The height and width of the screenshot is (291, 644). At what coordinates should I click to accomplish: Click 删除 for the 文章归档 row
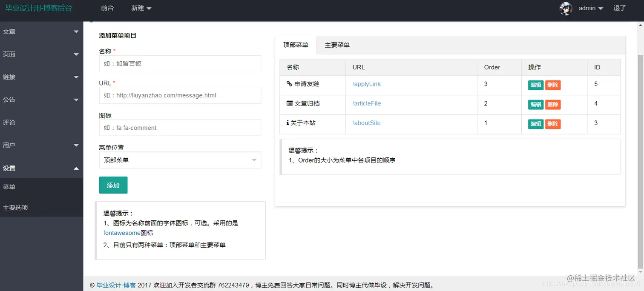click(x=553, y=104)
